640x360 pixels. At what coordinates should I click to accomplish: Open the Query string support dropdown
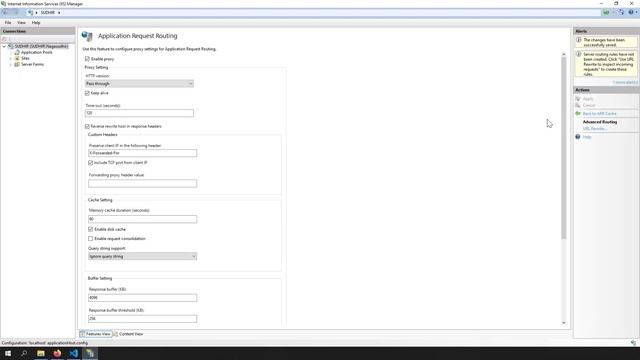(142, 256)
